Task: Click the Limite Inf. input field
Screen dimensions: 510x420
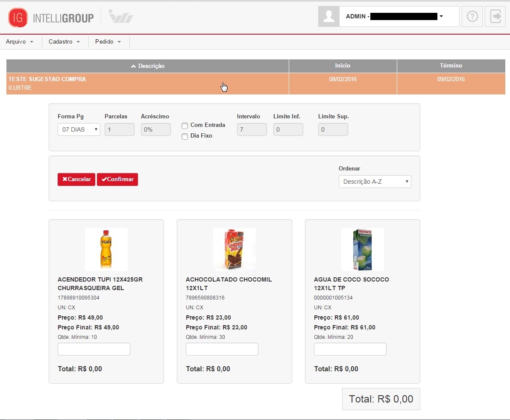Action: 288,129
